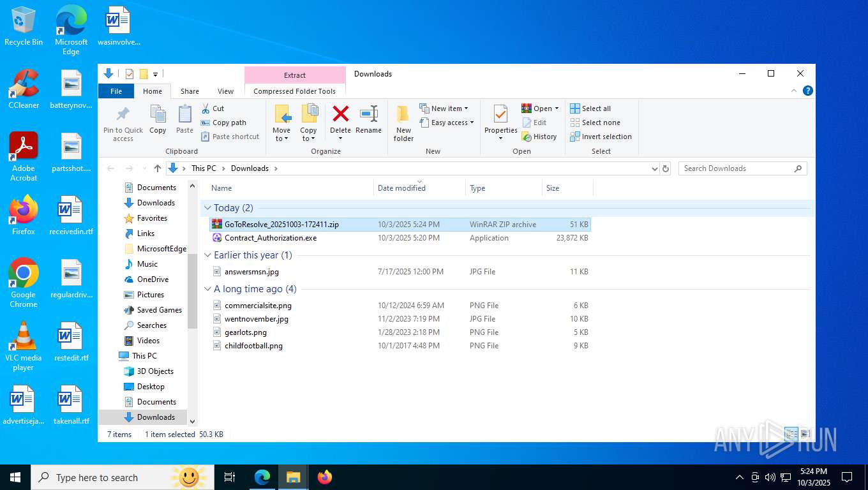Switch to the View ribbon tab
868x490 pixels.
click(x=225, y=91)
